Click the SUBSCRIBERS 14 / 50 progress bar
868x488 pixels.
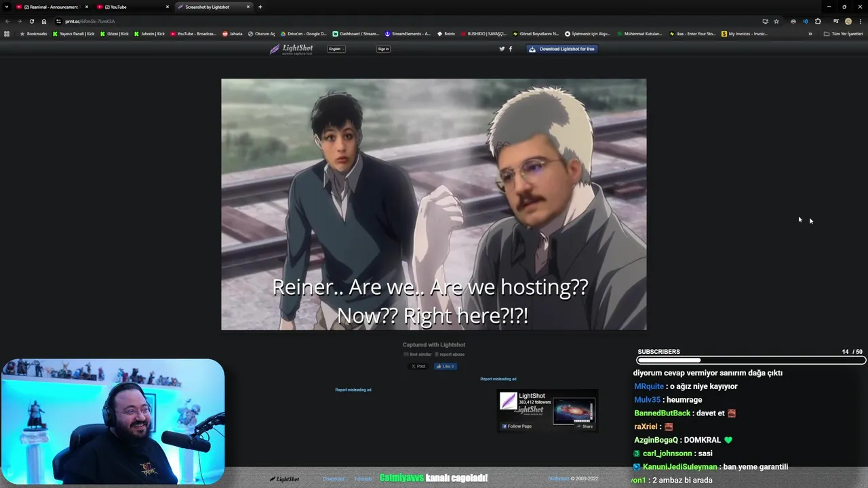[751, 360]
